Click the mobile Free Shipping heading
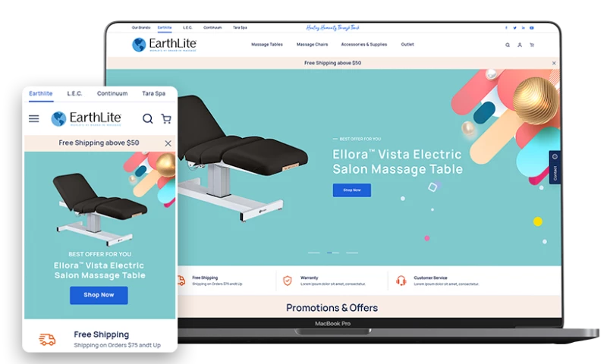This screenshot has height=364, width=607. click(102, 334)
